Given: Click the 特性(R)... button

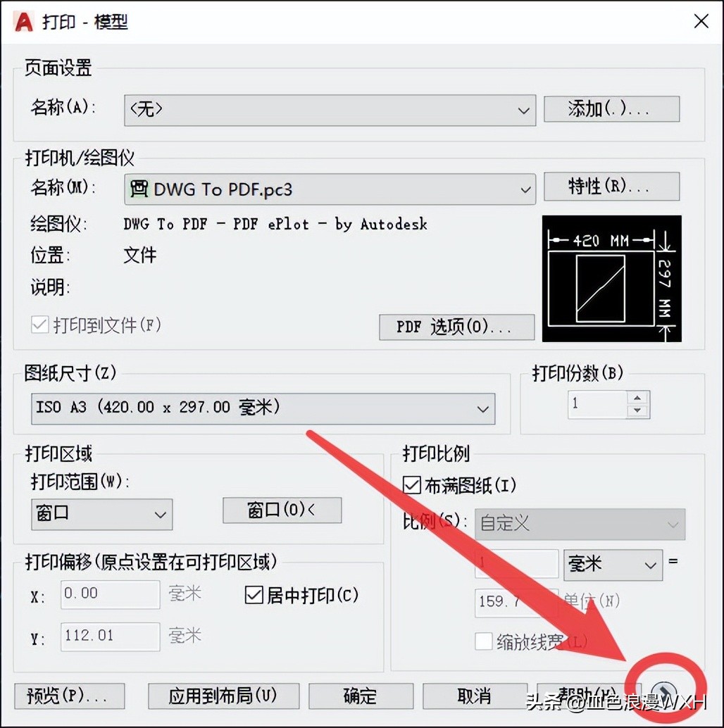Looking at the screenshot, I should 611,186.
